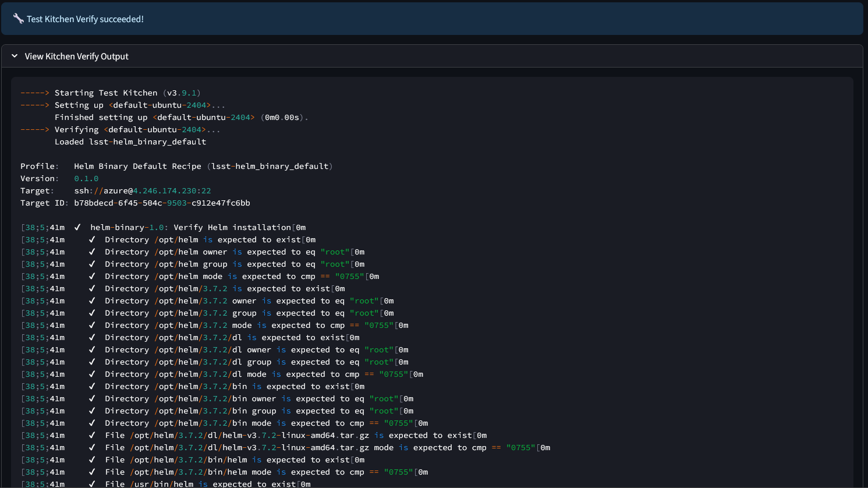Click the Loaded lsst-helm_binary_default line
Viewport: 868px width, 488px height.
coord(130,142)
